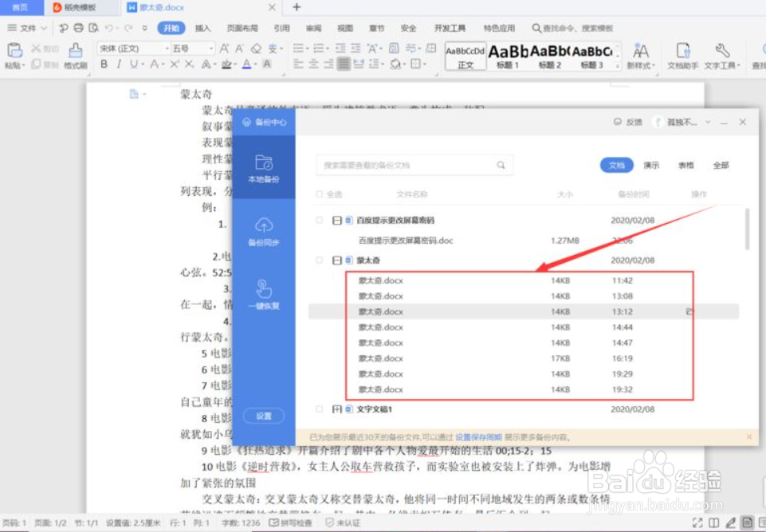Open the 文件 menu dropdown arrow
The image size is (766, 532).
pyautogui.click(x=44, y=29)
